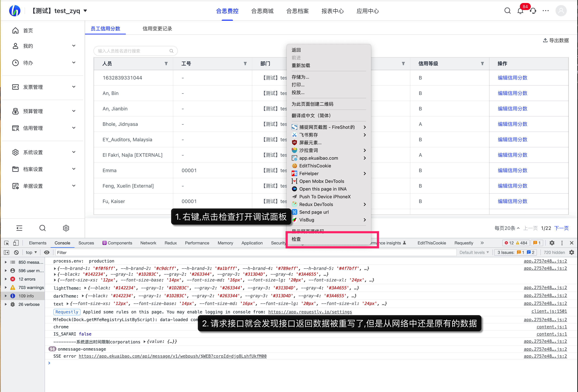578x392 pixels.
Task: Switch to the 信用变更记录 tab
Action: point(157,29)
